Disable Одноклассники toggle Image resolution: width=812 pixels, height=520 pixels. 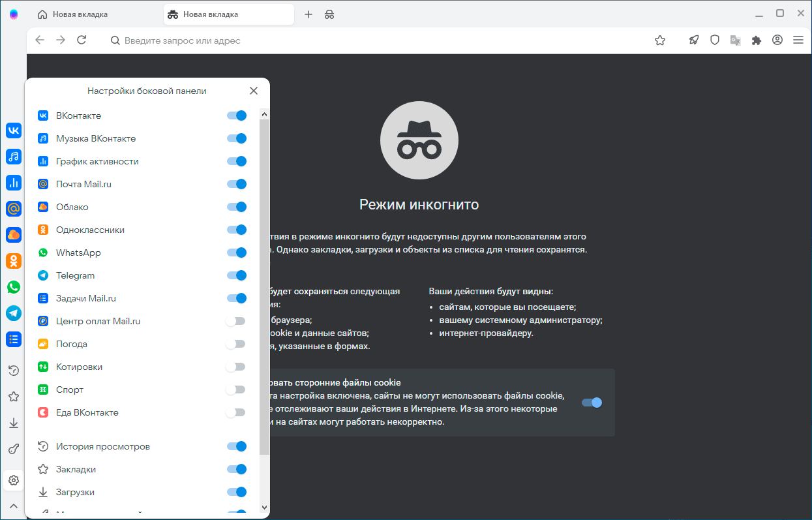(x=237, y=230)
